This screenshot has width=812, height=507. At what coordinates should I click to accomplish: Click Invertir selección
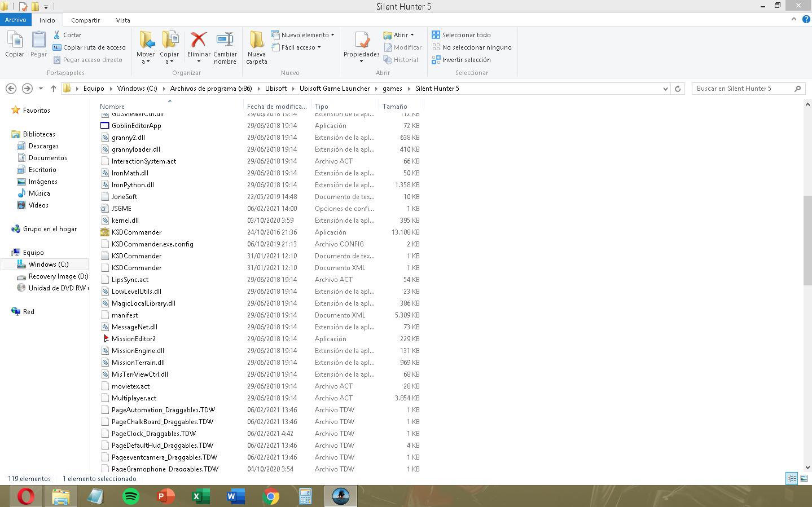coord(461,60)
